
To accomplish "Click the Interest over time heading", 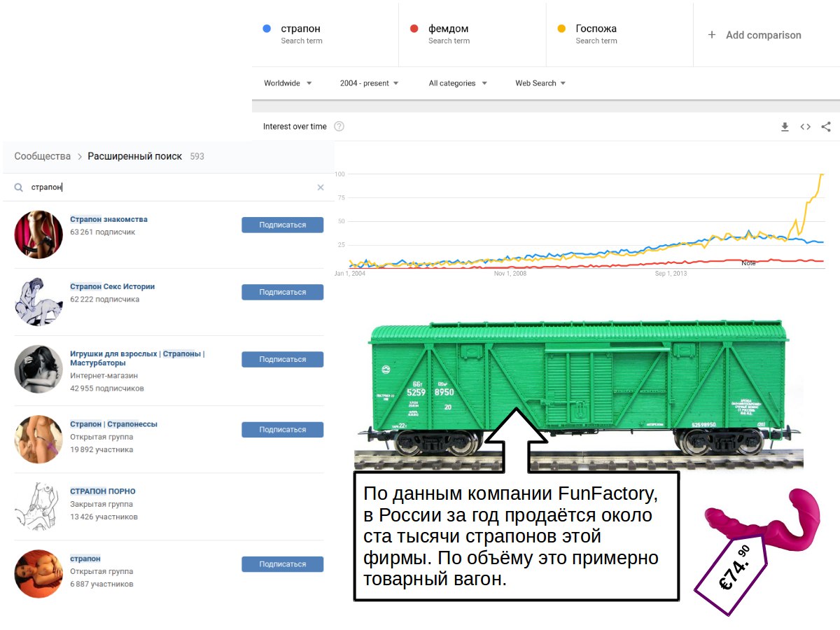I will click(x=295, y=127).
